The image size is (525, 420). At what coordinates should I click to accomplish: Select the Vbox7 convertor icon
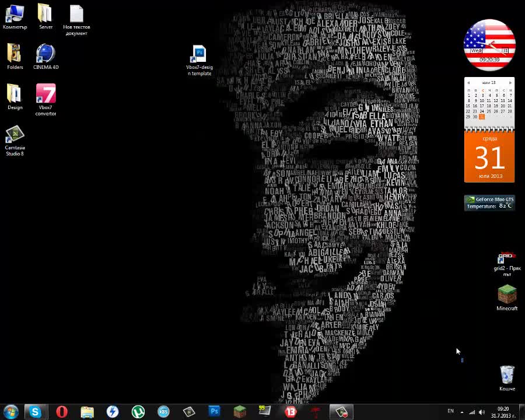point(45,100)
